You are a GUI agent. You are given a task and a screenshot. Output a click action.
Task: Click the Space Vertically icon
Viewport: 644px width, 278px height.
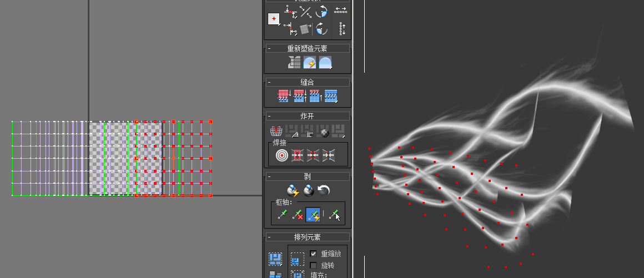(342, 29)
